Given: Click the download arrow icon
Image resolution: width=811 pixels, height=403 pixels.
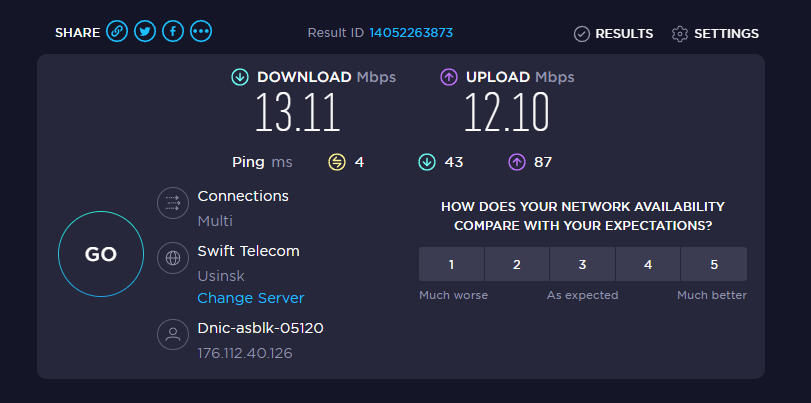Looking at the screenshot, I should 240,77.
